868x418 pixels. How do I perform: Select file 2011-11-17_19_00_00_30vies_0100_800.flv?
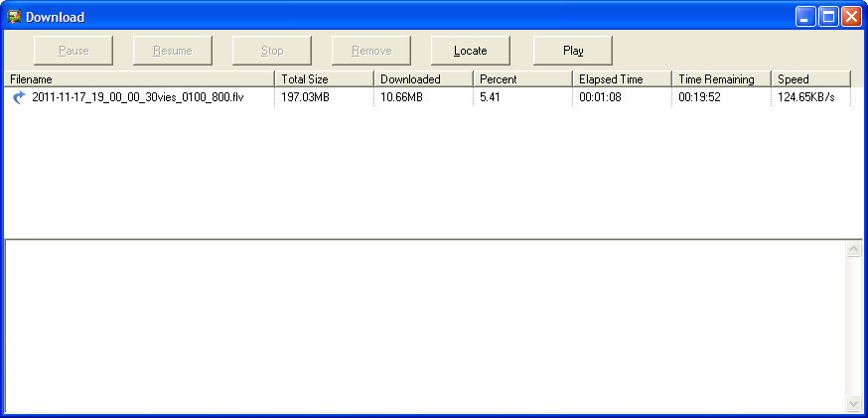[138, 98]
